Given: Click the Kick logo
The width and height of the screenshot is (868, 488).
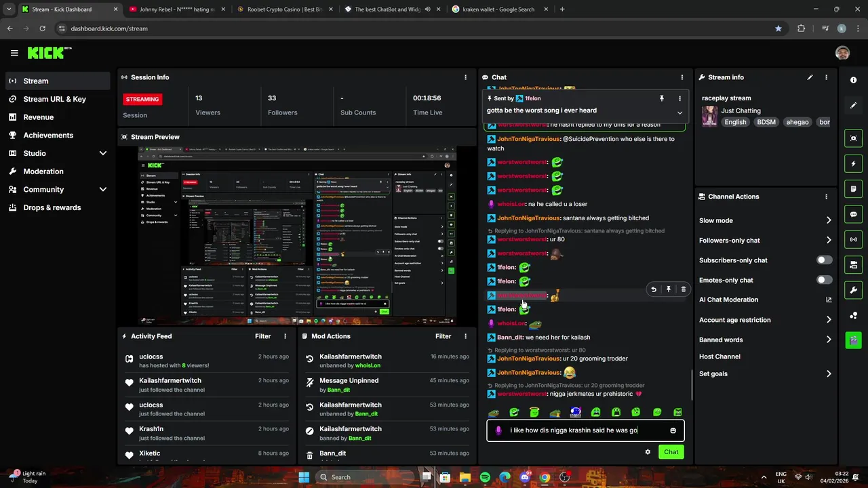Looking at the screenshot, I should (49, 53).
